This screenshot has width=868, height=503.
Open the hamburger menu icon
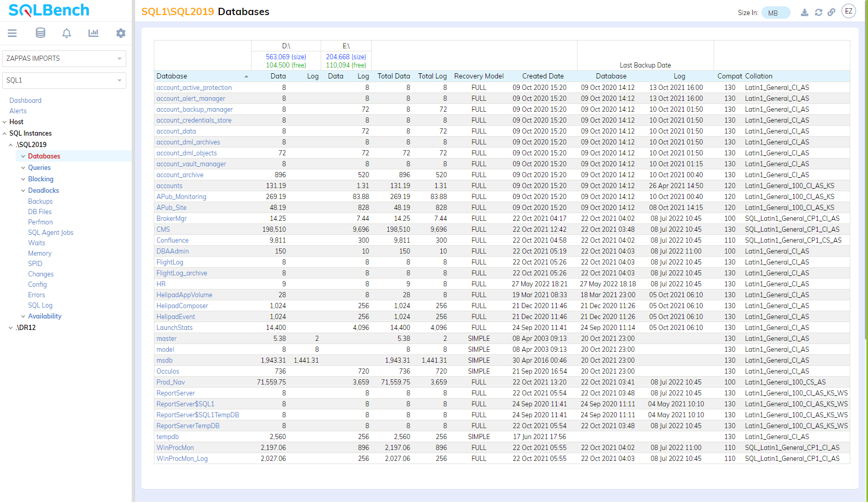click(x=12, y=33)
